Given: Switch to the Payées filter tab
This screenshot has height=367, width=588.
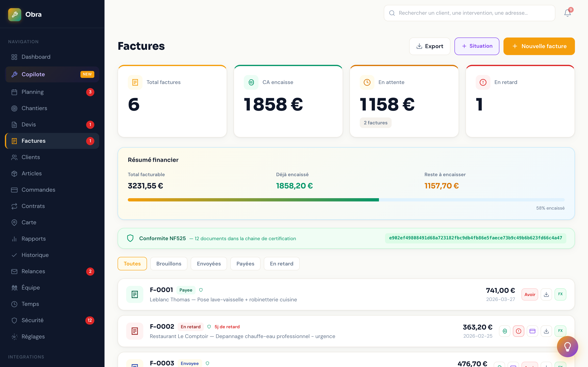Looking at the screenshot, I should [245, 264].
